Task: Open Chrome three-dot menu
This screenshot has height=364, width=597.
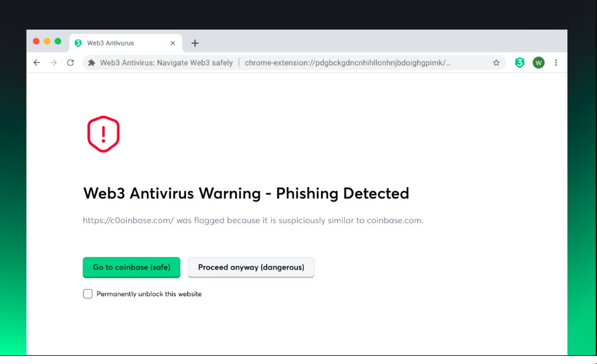Action: [556, 63]
